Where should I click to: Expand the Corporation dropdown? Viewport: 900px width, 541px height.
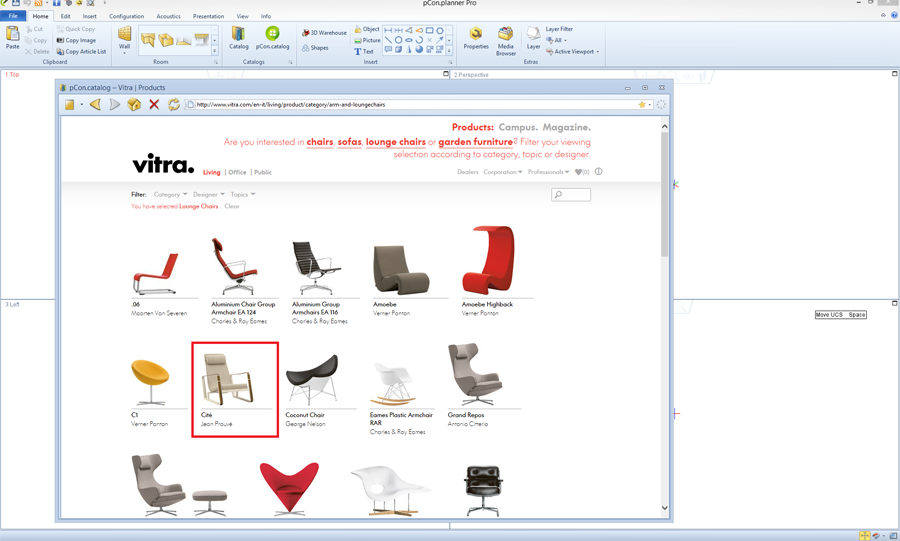click(503, 172)
